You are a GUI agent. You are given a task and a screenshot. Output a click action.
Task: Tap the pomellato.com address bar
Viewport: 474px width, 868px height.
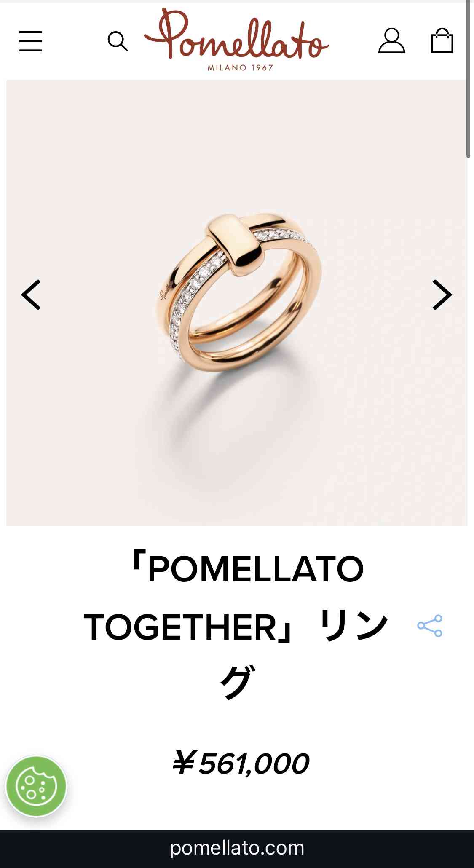tap(237, 848)
